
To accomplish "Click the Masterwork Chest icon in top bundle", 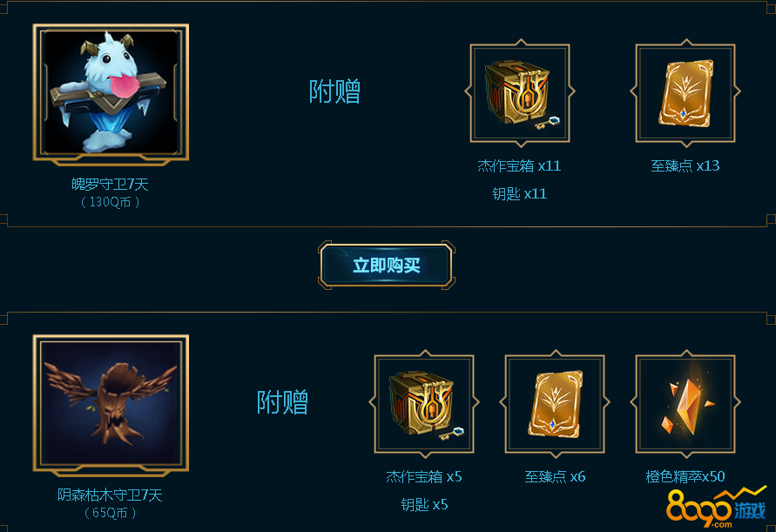I will 520,93.
